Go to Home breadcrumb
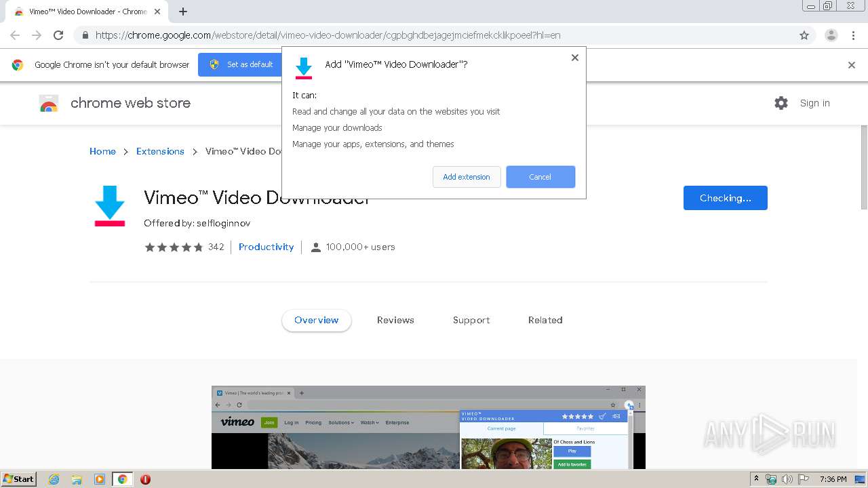Viewport: 868px width, 488px height. click(x=102, y=151)
